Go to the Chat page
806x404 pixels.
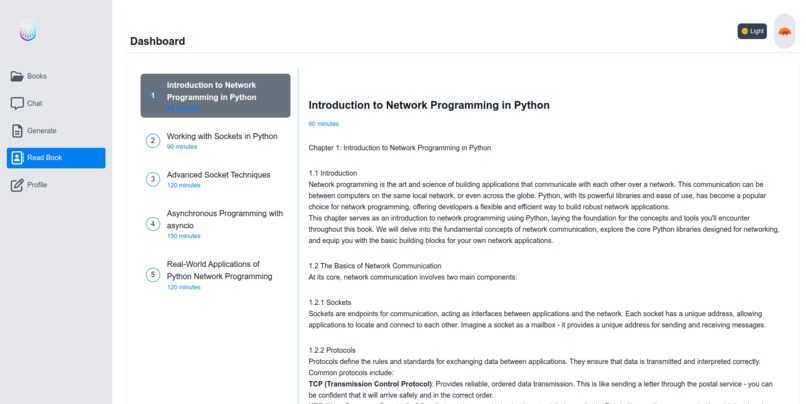[x=56, y=103]
